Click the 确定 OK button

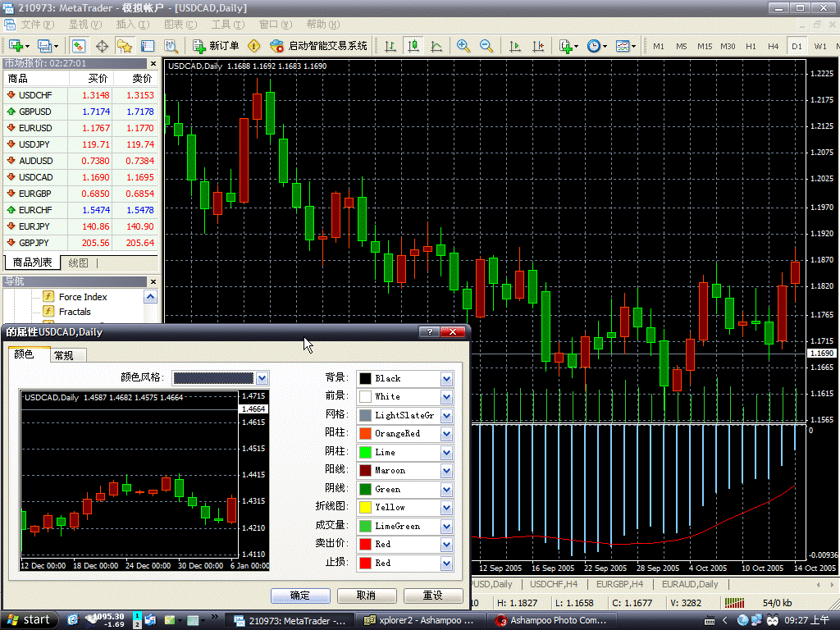(x=300, y=596)
